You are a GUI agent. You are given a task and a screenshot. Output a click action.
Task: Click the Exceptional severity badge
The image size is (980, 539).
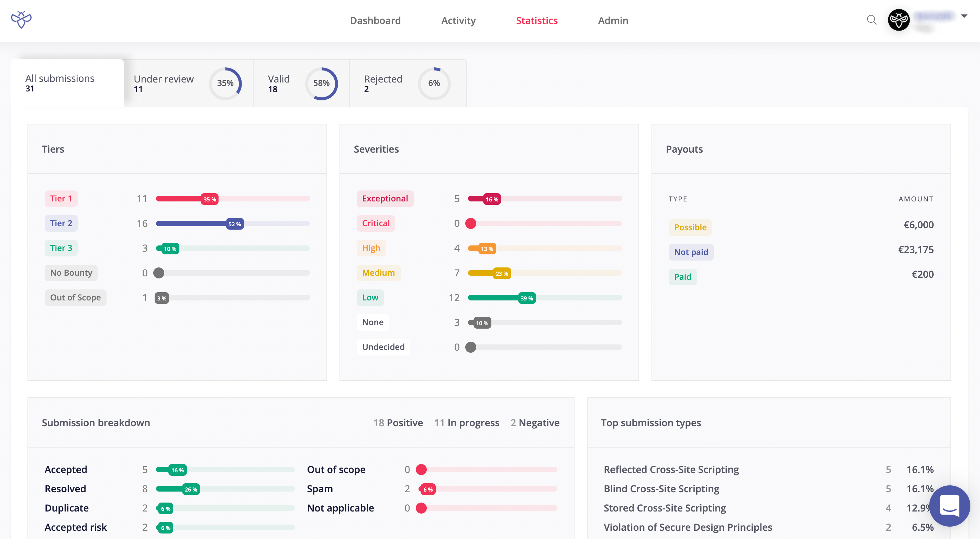point(385,199)
